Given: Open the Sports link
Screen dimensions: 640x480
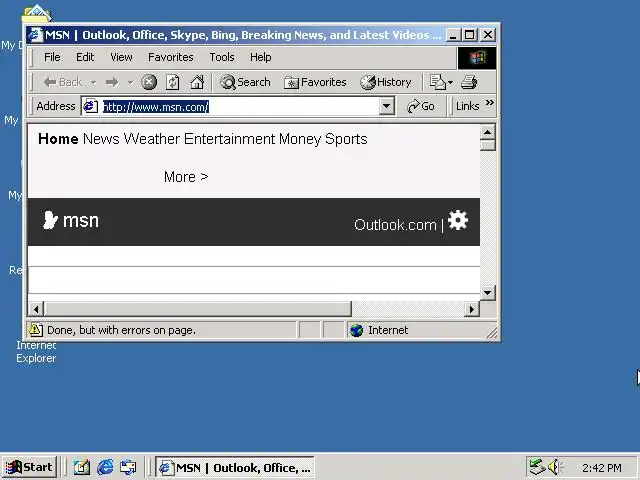Looking at the screenshot, I should point(346,139).
